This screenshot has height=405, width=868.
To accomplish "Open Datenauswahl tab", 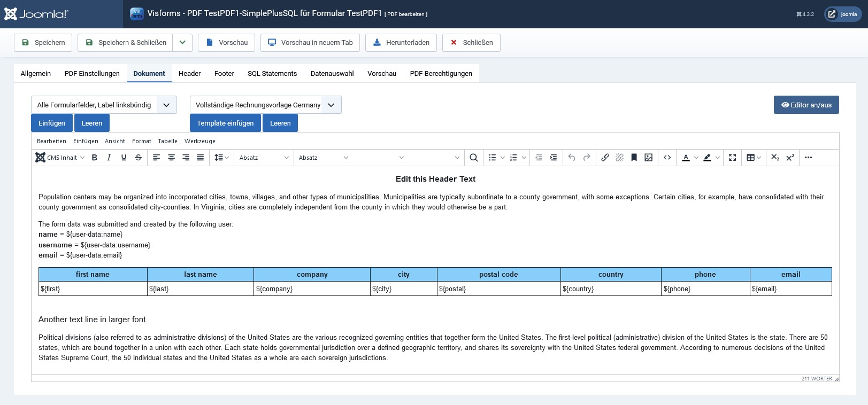I will [332, 74].
